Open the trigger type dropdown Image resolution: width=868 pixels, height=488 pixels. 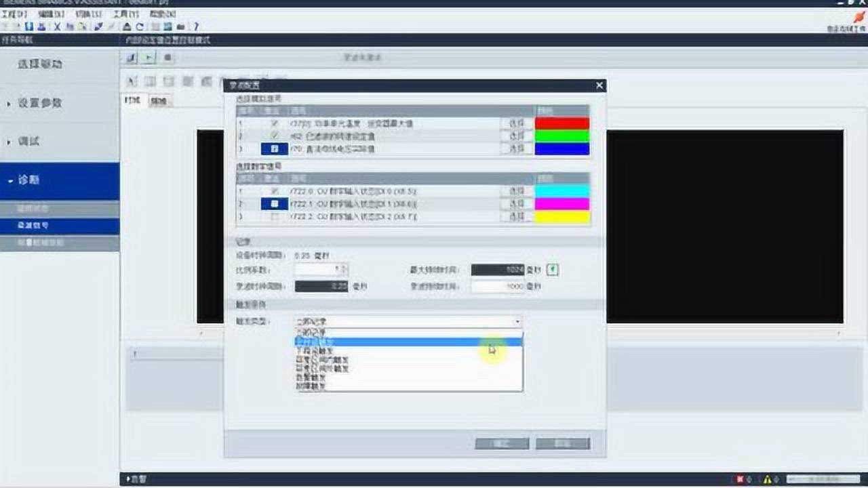point(517,321)
